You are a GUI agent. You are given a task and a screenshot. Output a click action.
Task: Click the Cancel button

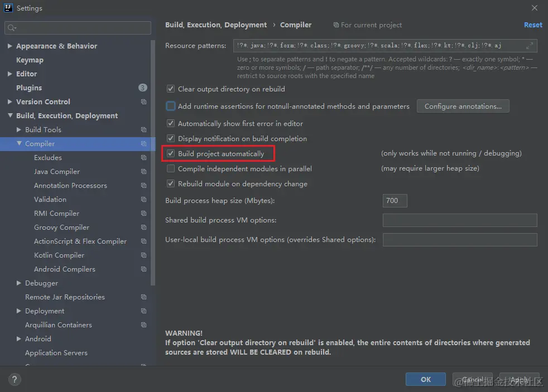tap(473, 379)
